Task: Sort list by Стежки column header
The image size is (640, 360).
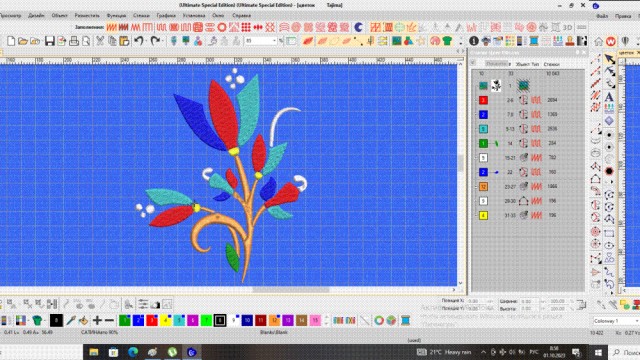Action: [551, 64]
